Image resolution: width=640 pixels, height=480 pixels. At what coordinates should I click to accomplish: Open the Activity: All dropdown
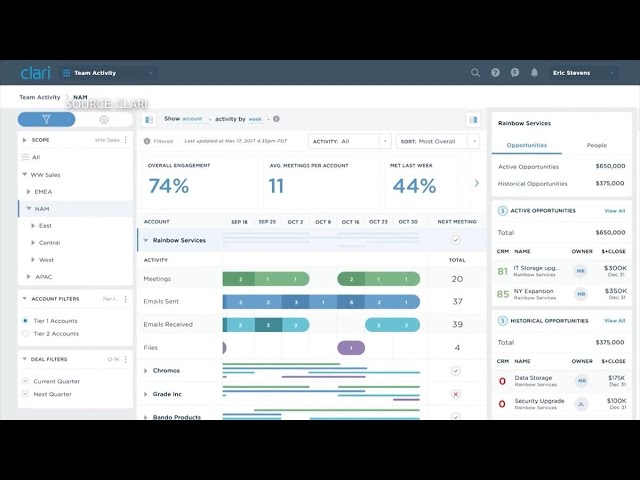[x=350, y=141]
